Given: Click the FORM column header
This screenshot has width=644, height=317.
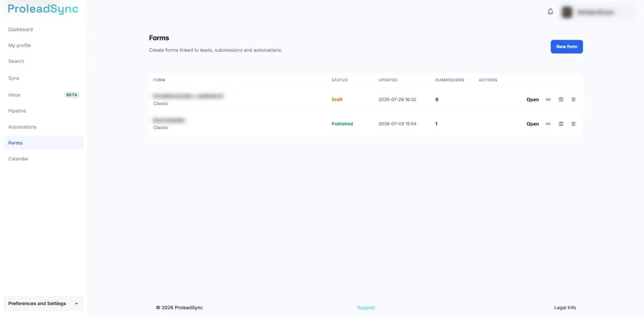Looking at the screenshot, I should [x=159, y=80].
